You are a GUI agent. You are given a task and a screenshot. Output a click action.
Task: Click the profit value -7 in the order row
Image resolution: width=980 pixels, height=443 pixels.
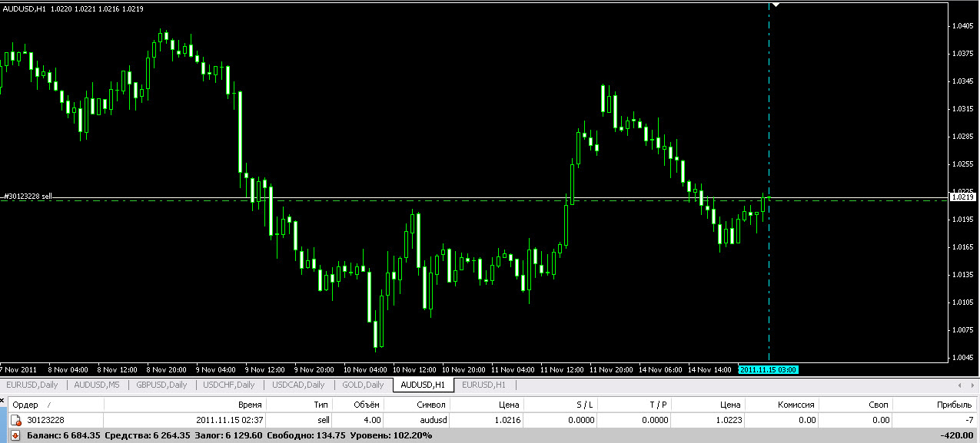(970, 420)
